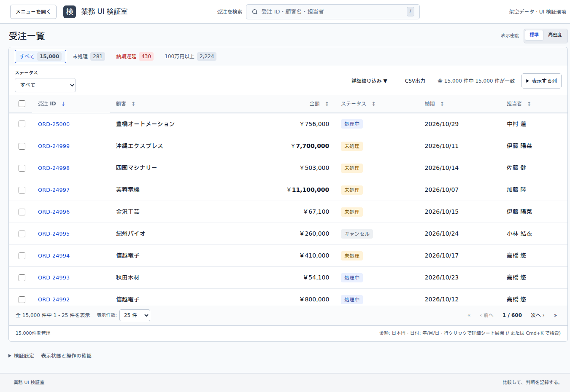Jump to the last page »
The width and height of the screenshot is (570, 392).
(x=555, y=315)
